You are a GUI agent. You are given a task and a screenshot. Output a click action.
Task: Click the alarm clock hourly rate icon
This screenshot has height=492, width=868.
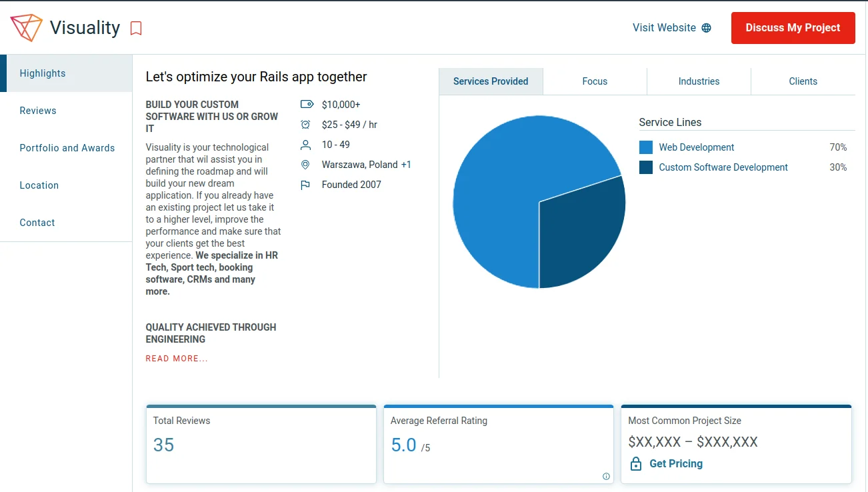305,125
